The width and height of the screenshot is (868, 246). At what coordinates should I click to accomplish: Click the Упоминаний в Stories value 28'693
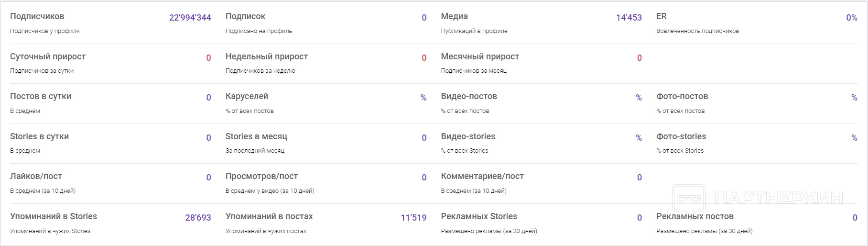(x=198, y=218)
